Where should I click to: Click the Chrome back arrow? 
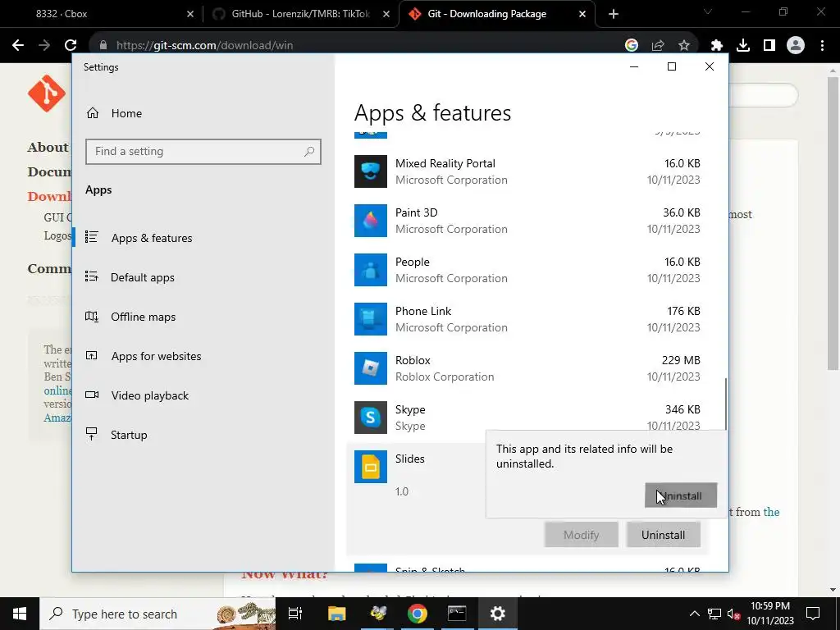(x=18, y=46)
